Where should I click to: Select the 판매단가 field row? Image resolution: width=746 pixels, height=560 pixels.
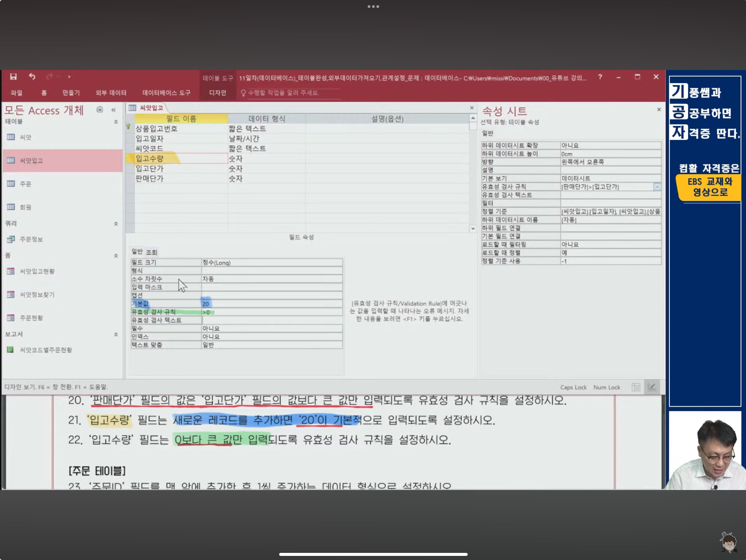[x=150, y=179]
